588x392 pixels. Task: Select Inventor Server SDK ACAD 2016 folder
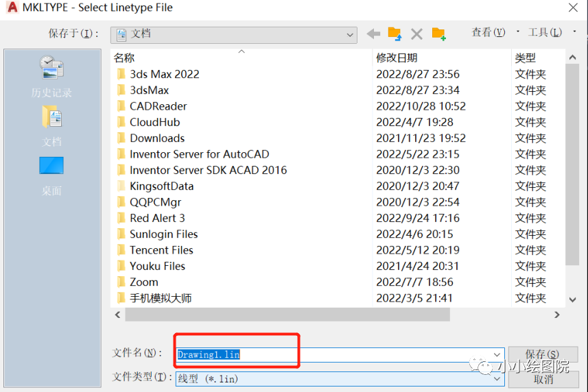tap(208, 170)
